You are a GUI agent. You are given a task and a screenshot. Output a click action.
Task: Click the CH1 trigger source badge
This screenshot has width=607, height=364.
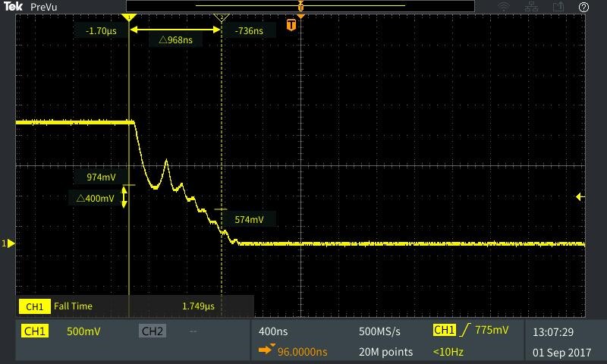[444, 330]
